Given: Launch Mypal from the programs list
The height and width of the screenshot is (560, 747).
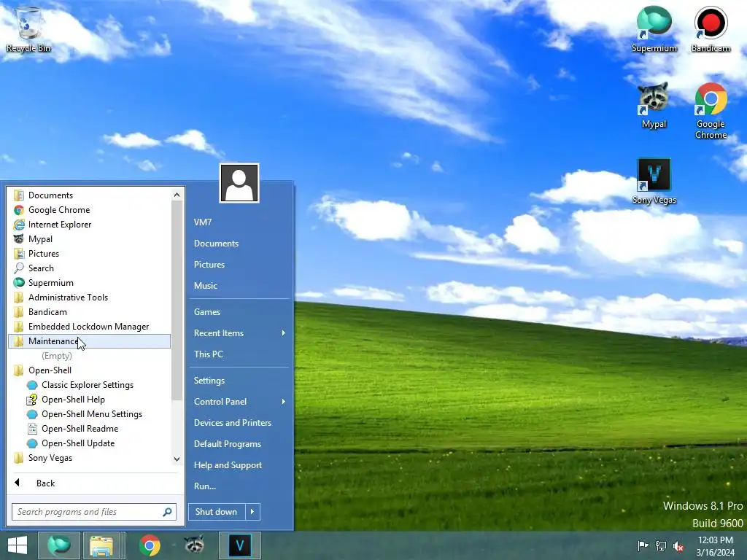Looking at the screenshot, I should pos(90,239).
